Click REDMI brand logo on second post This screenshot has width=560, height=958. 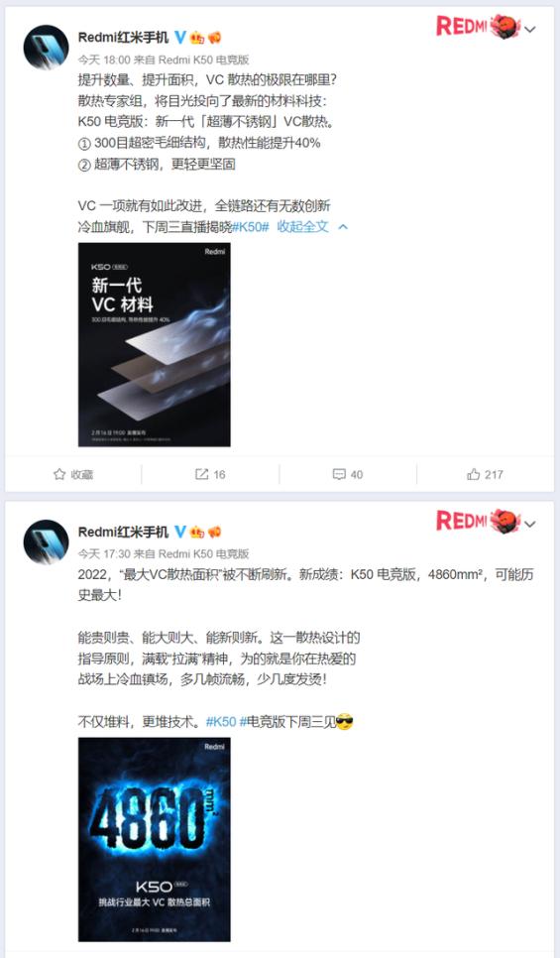click(478, 522)
